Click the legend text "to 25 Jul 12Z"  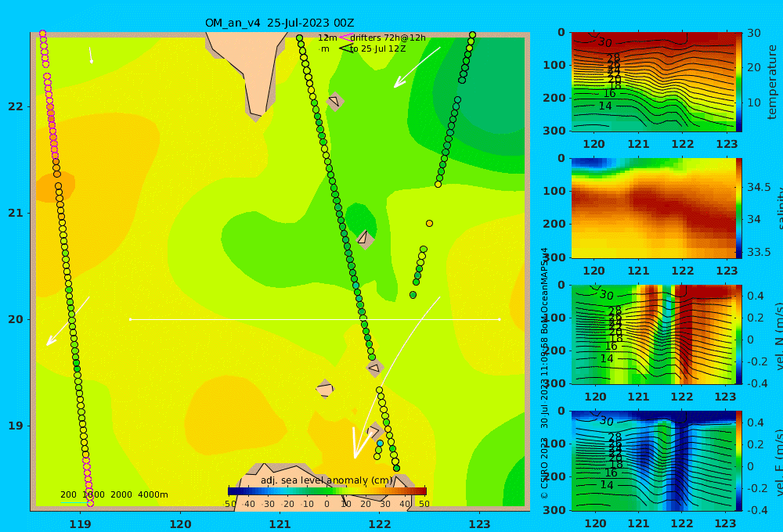pos(377,49)
